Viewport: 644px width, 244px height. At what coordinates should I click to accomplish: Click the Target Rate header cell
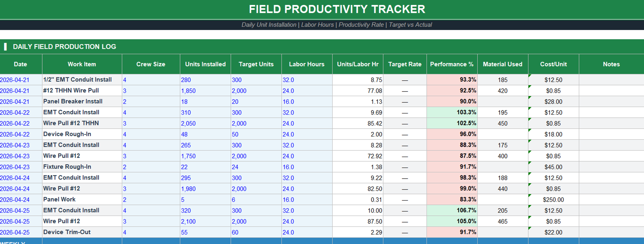coord(405,64)
